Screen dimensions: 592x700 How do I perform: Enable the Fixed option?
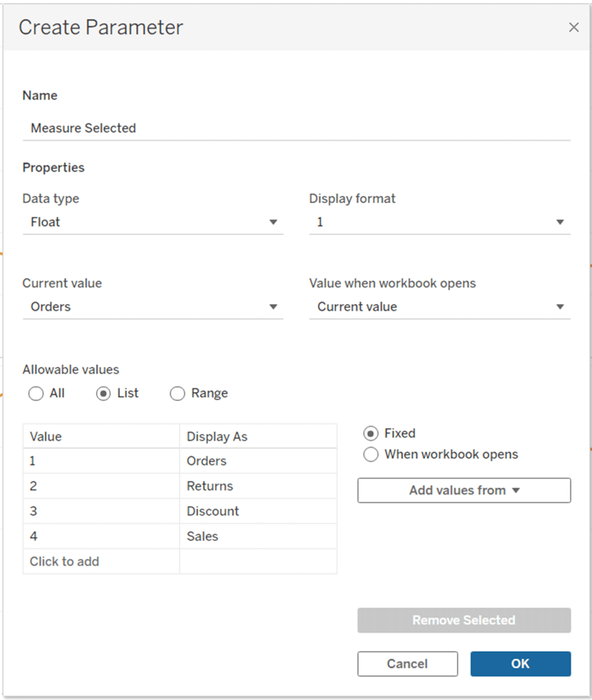(x=371, y=433)
